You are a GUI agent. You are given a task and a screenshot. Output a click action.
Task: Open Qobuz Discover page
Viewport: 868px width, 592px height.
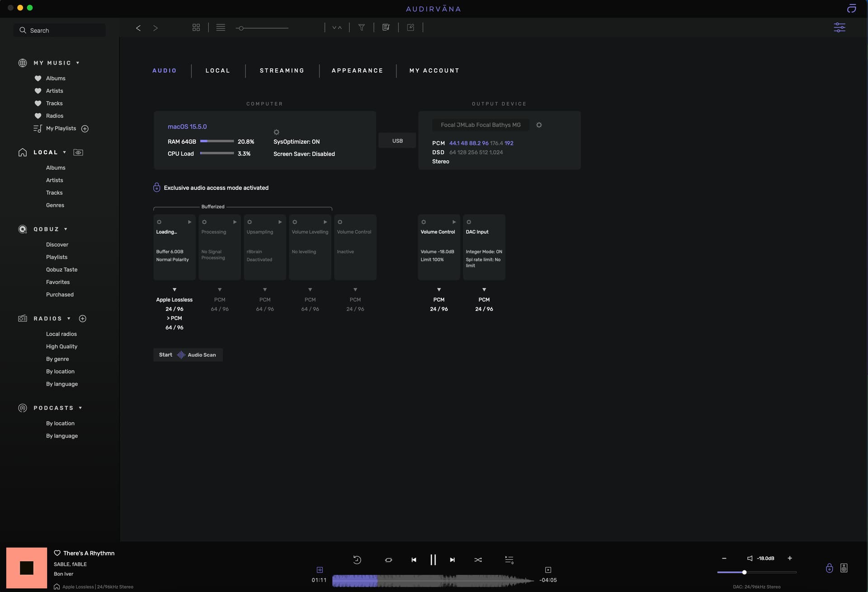57,245
